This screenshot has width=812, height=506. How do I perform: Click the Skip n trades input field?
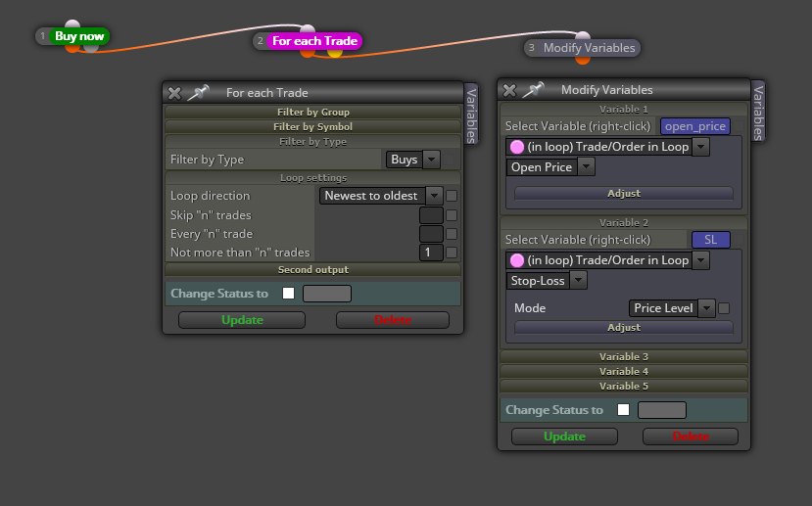pyautogui.click(x=431, y=215)
